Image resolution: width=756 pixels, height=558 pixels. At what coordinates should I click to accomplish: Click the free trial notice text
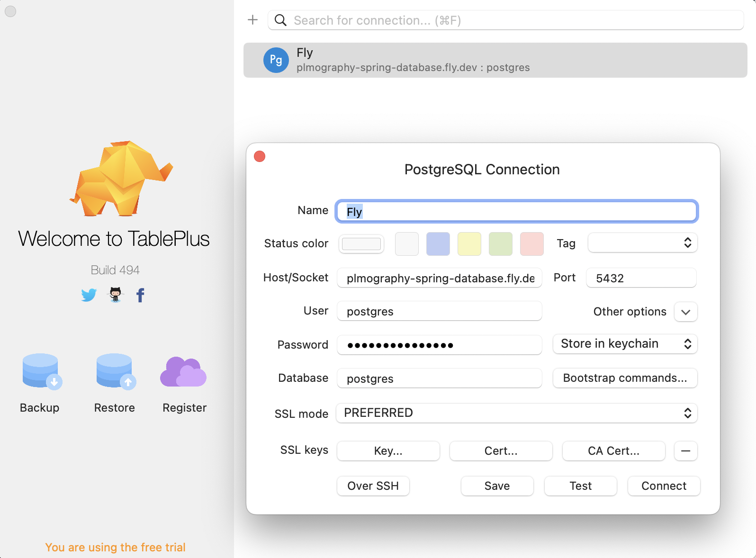[x=116, y=547]
